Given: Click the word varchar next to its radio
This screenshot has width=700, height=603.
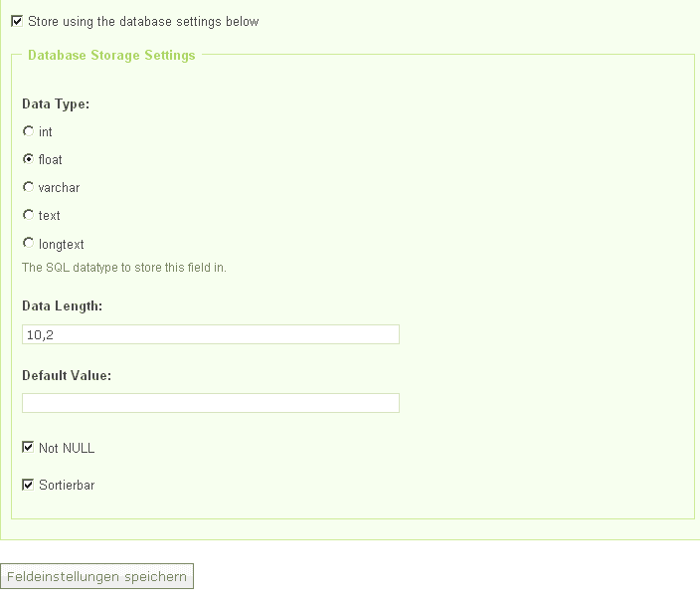Looking at the screenshot, I should 59,188.
